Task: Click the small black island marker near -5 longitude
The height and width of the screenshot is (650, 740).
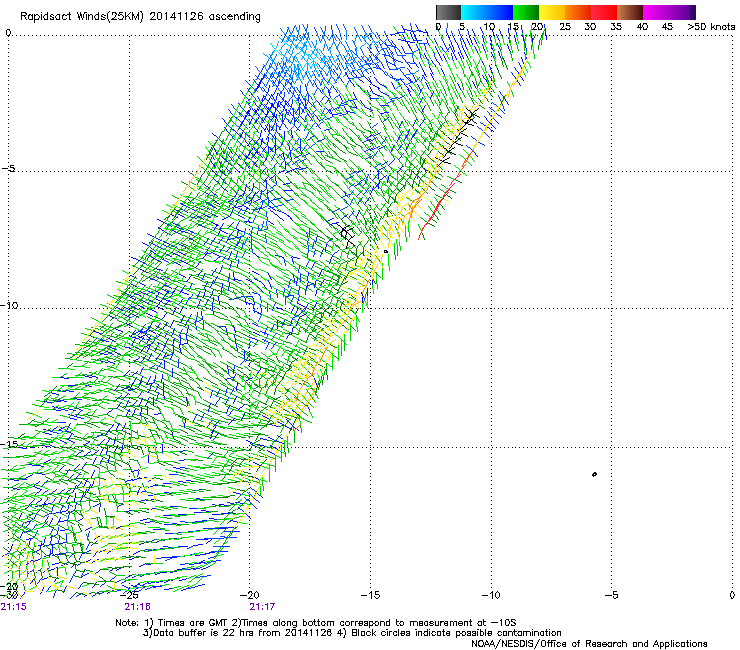Action: click(x=594, y=474)
